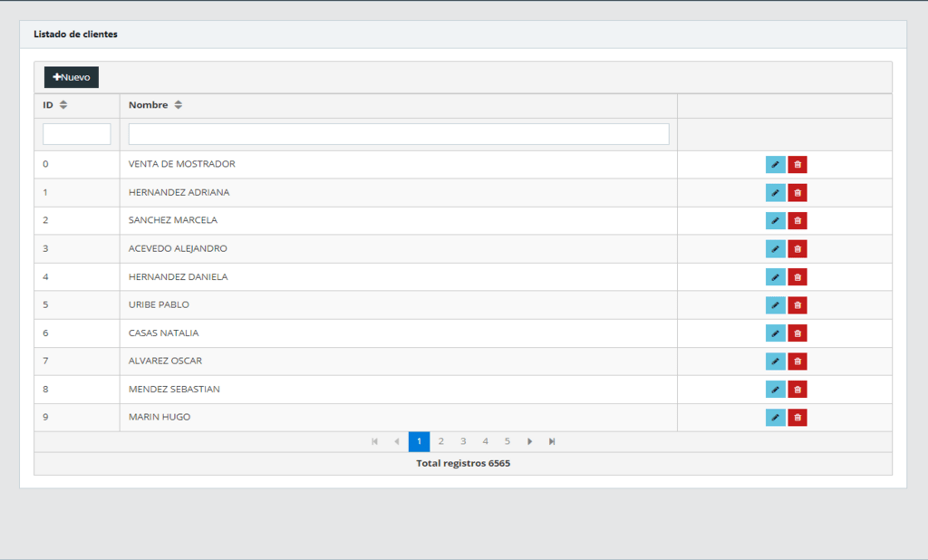Sort the table by ID column

[63, 105]
